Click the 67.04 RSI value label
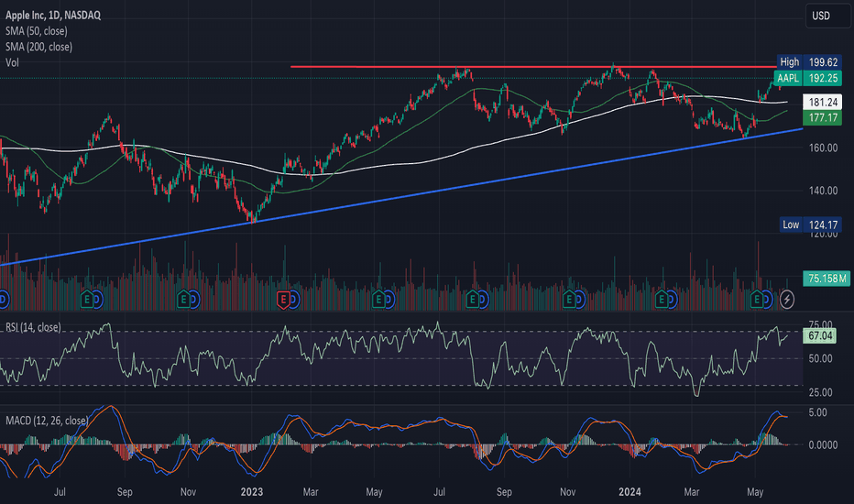 820,335
